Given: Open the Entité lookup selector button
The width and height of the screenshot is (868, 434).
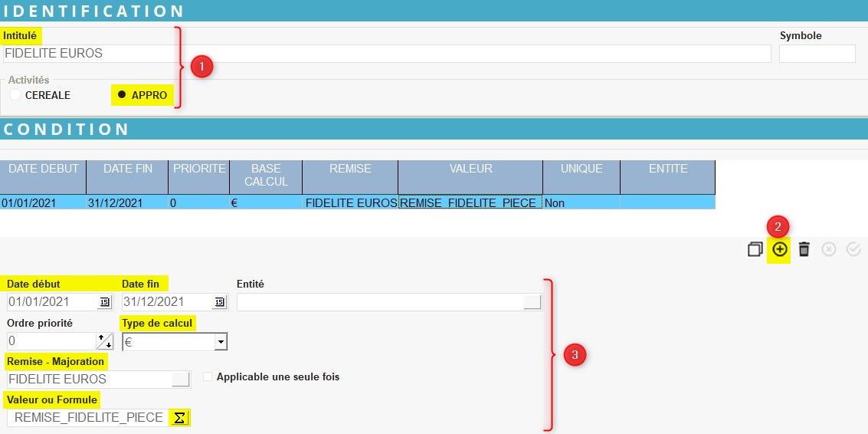Looking at the screenshot, I should click(x=532, y=302).
